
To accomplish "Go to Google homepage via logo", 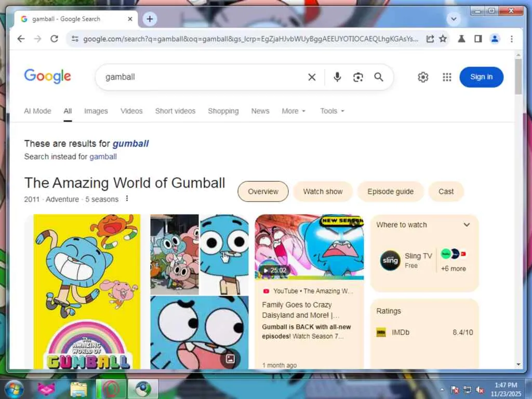I will [x=47, y=76].
